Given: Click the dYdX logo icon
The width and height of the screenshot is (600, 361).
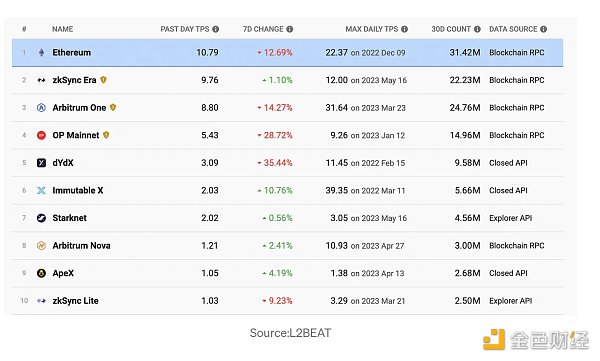Looking at the screenshot, I should pos(41,163).
